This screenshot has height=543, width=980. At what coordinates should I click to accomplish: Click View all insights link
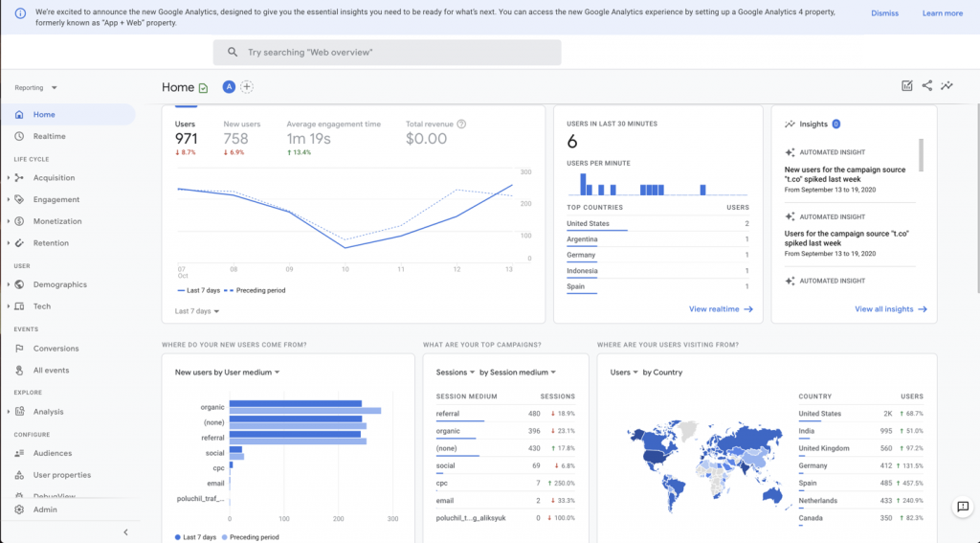click(x=891, y=309)
